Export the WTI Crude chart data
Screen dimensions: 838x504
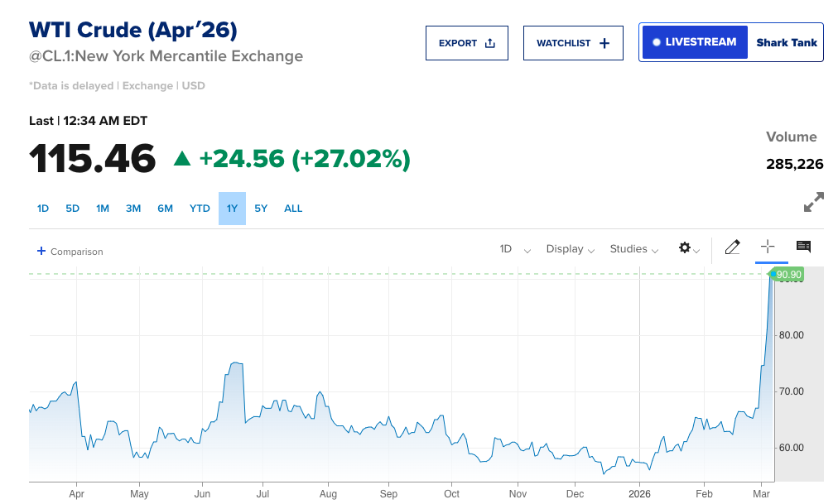click(x=466, y=43)
